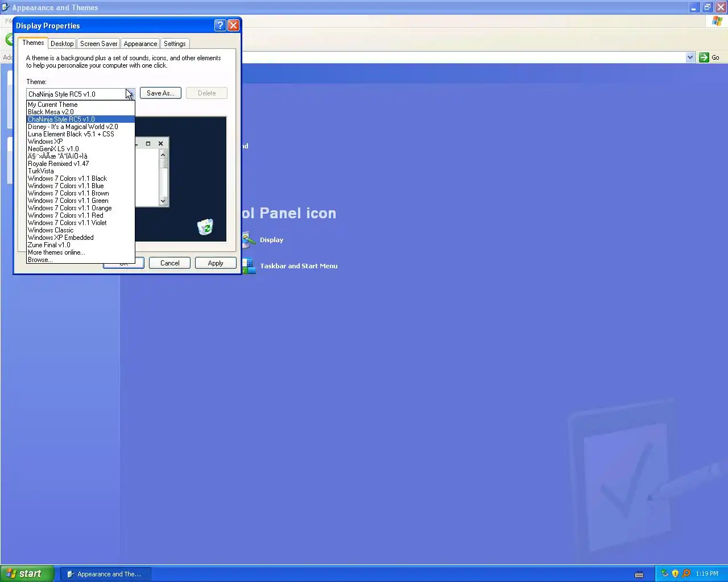The image size is (728, 582).
Task: Click the preview window scrollbar up arrow
Action: [163, 155]
